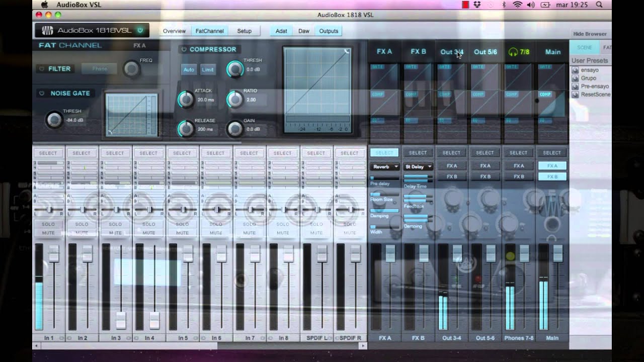Select the In 1 channel
The height and width of the screenshot is (362, 644).
click(48, 153)
